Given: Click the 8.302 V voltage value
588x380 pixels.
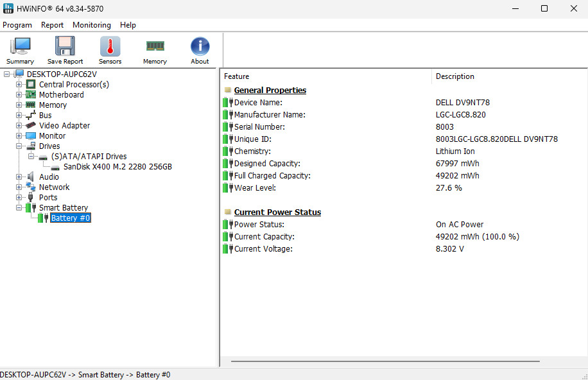Looking at the screenshot, I should (x=450, y=248).
